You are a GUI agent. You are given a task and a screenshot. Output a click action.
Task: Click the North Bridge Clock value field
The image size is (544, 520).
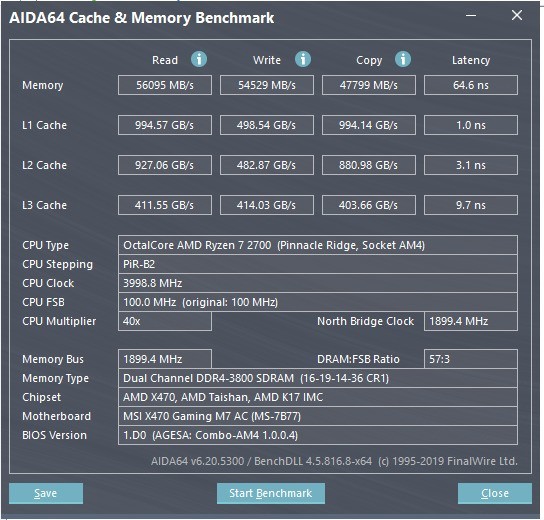[x=471, y=321]
